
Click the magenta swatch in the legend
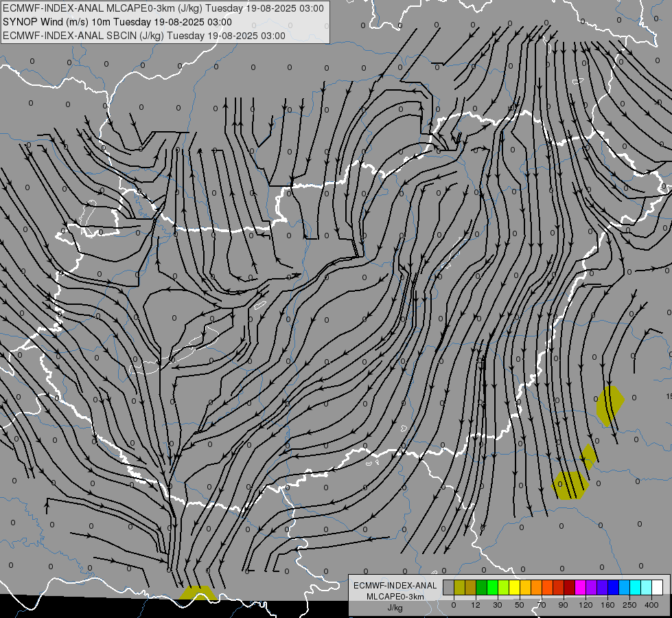tap(580, 587)
